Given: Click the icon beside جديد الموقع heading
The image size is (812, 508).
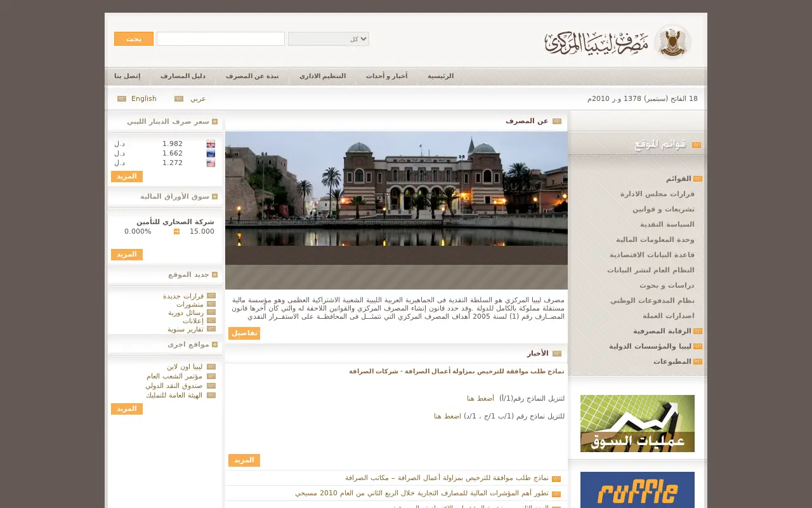Looking at the screenshot, I should point(215,274).
